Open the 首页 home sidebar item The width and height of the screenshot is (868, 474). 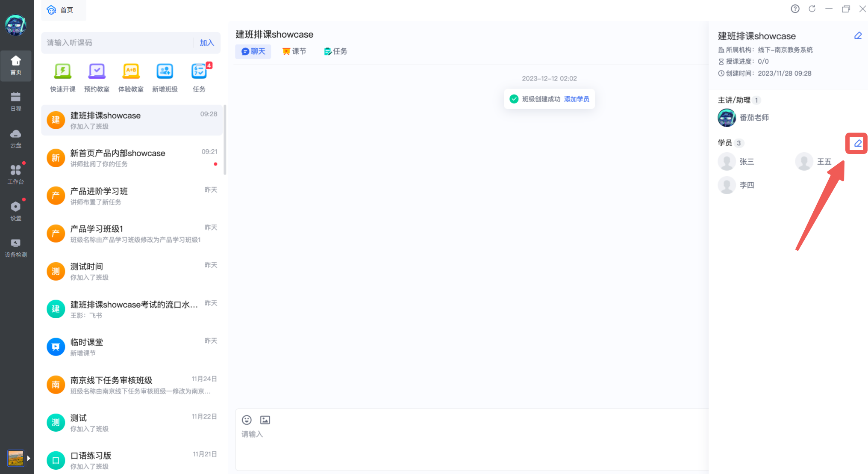[16, 65]
